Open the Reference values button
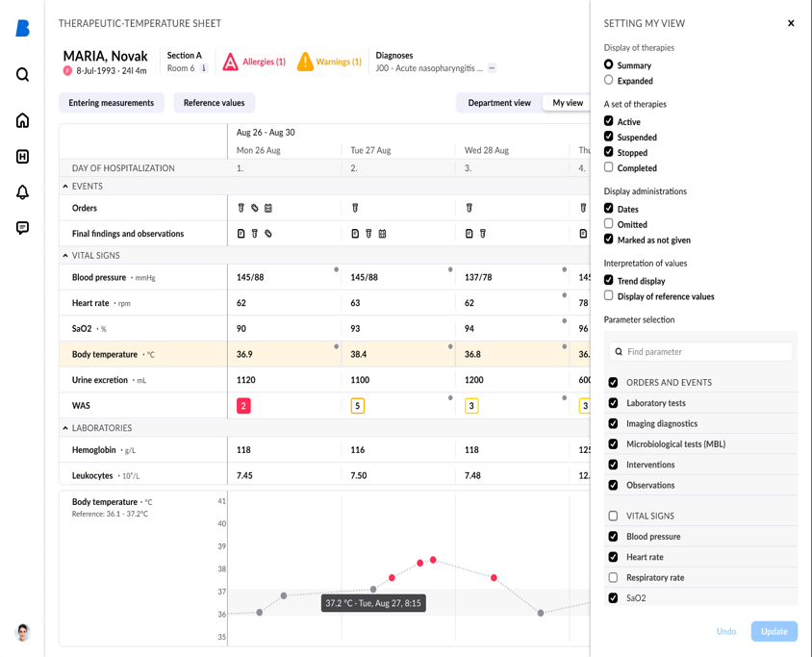The image size is (812, 657). 214,103
